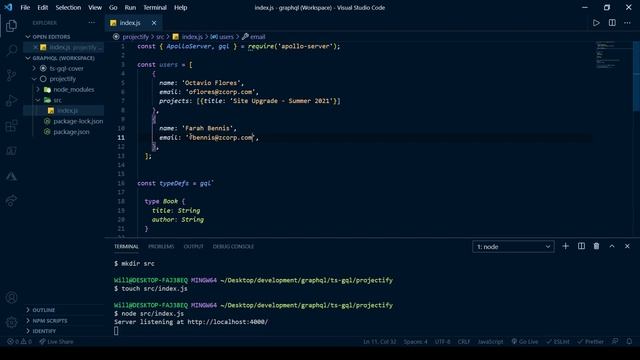640x360 pixels.
Task: Click the Run Code play icon
Action: pyautogui.click(x=596, y=23)
